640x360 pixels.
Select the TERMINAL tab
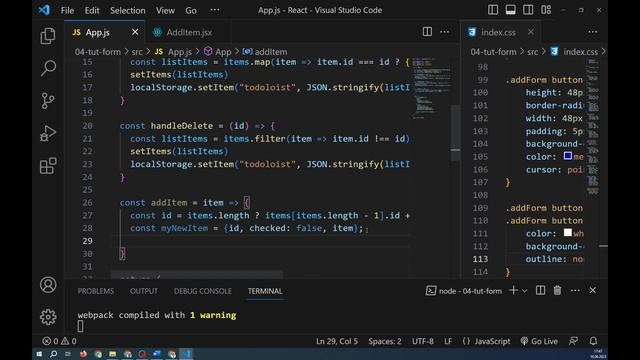(x=265, y=291)
